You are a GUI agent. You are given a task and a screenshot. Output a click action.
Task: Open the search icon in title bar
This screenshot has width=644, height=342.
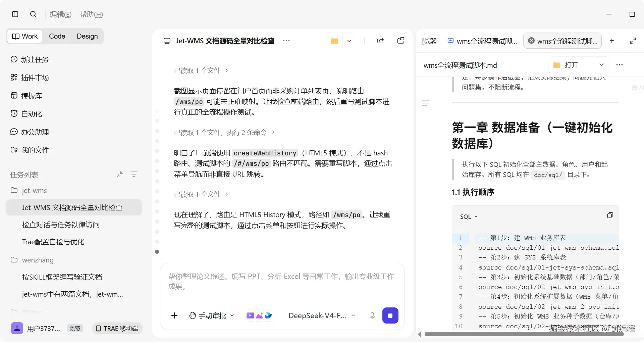pyautogui.click(x=33, y=14)
